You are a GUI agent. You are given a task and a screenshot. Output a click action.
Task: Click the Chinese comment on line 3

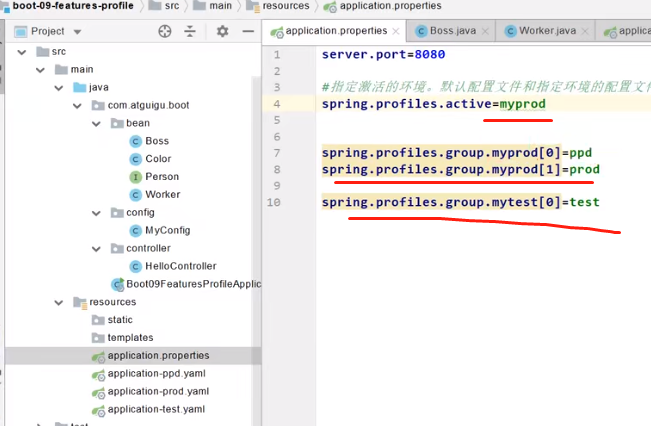click(x=486, y=87)
